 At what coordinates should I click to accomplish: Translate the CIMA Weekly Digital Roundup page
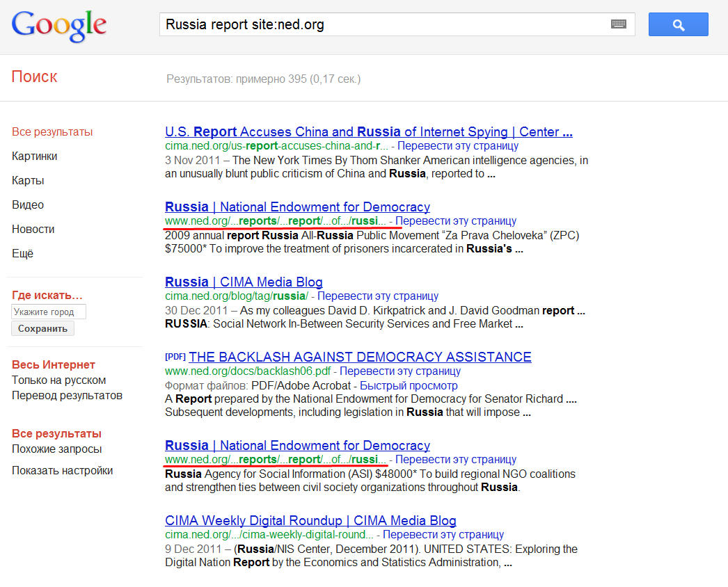(x=443, y=535)
